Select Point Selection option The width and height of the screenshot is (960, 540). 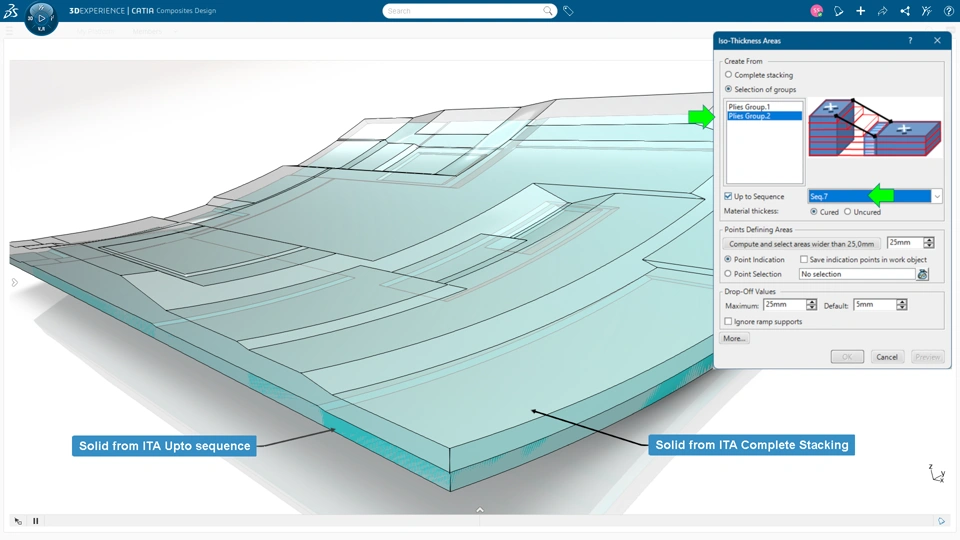pyautogui.click(x=728, y=274)
